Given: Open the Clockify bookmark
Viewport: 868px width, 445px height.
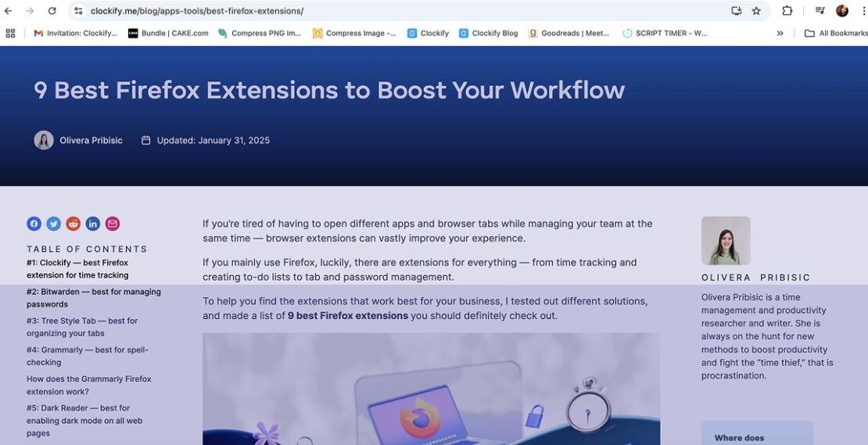Looking at the screenshot, I should click(428, 33).
